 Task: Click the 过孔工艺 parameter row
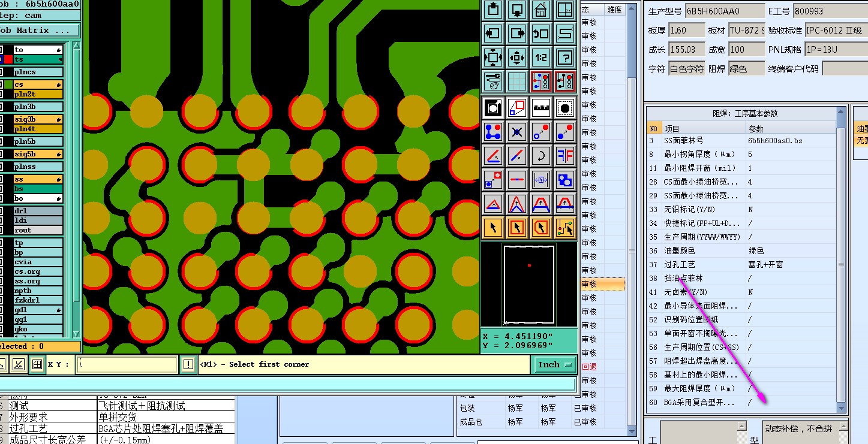741,264
